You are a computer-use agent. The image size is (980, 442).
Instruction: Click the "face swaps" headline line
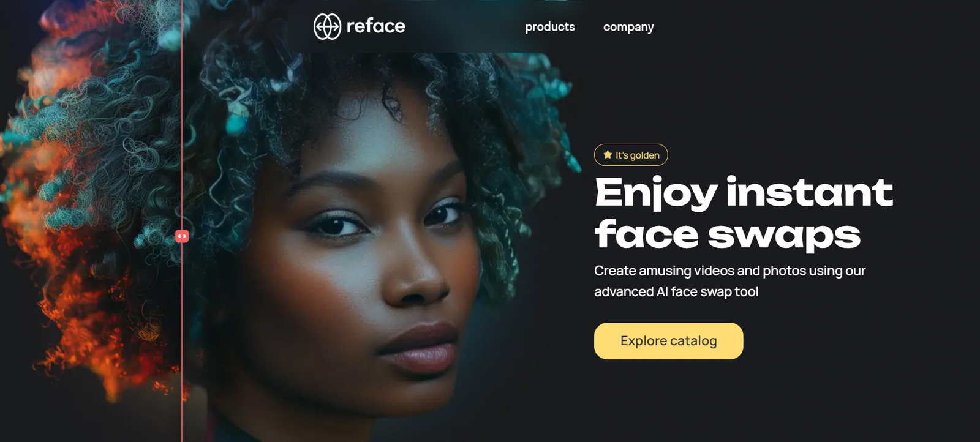[x=728, y=235]
